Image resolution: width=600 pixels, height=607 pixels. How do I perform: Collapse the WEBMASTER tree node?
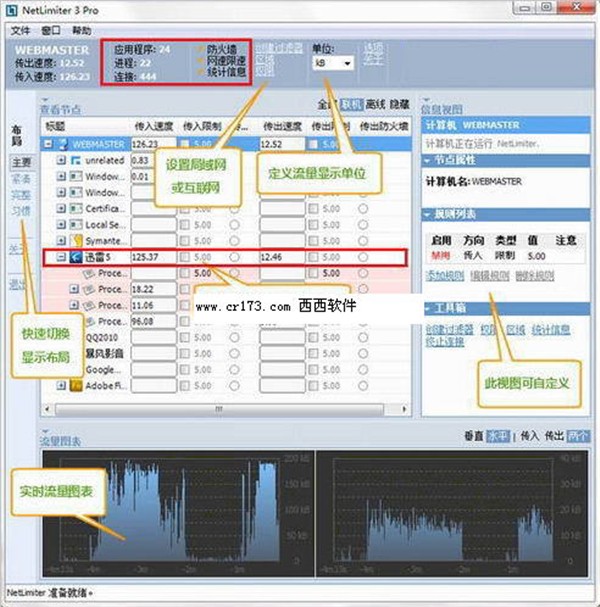(x=48, y=144)
